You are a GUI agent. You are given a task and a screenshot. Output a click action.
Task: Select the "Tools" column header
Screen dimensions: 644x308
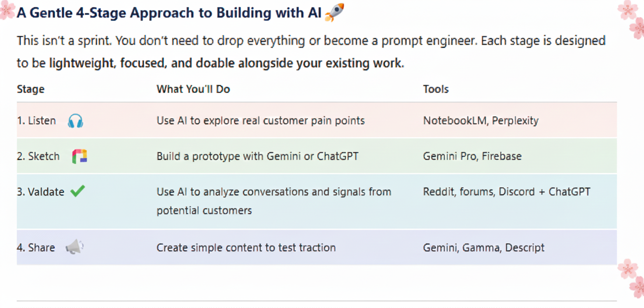click(436, 89)
